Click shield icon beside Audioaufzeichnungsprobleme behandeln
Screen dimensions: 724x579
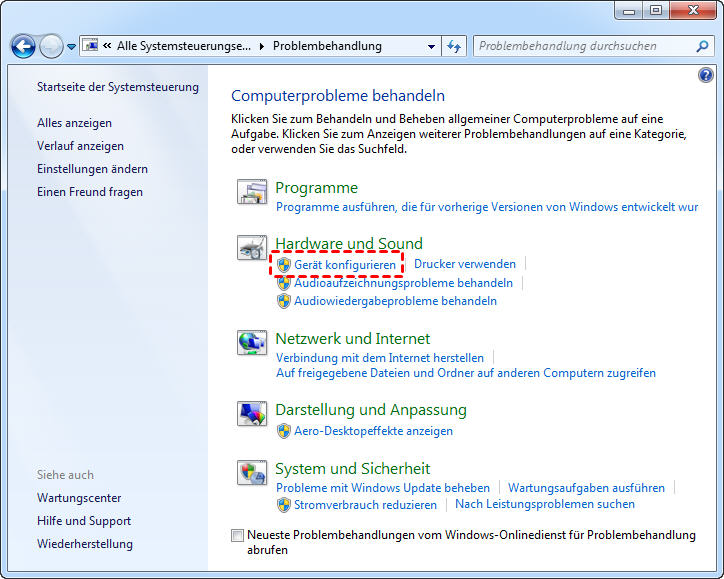[284, 283]
